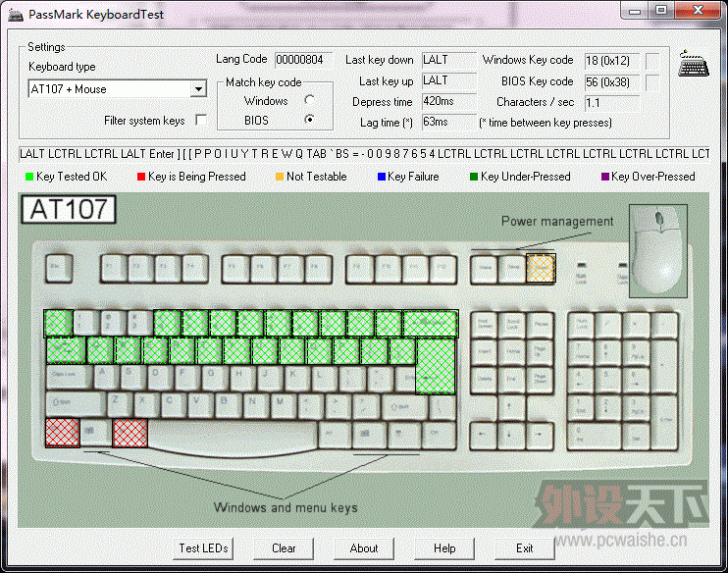The height and width of the screenshot is (573, 728).
Task: Click the down arrow key on keyboard image
Action: click(511, 435)
